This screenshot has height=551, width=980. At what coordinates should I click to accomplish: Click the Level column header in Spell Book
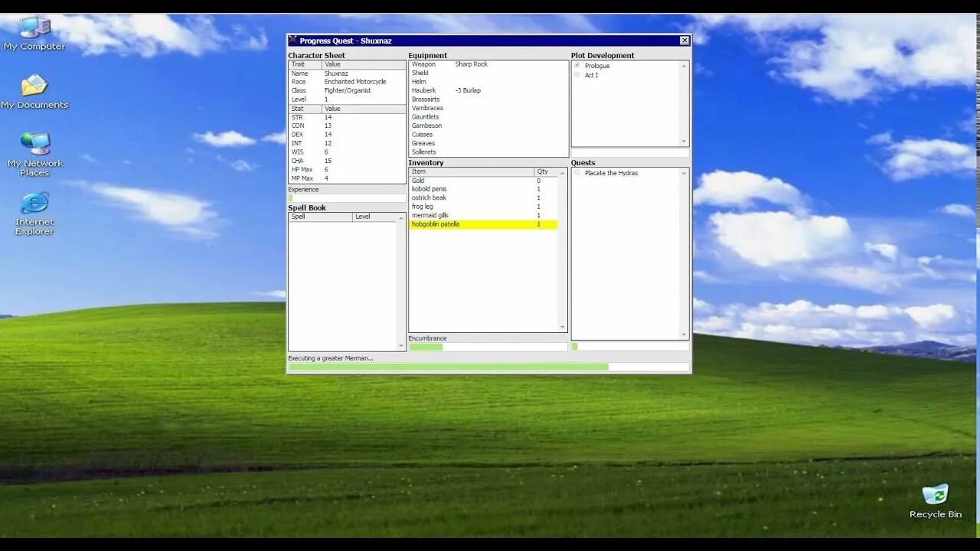[x=375, y=217]
